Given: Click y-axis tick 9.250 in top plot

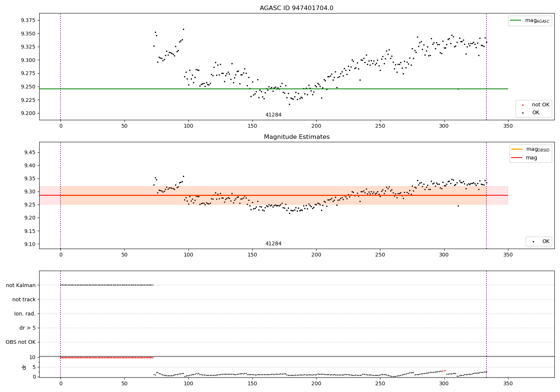Looking at the screenshot, I should [x=28, y=87].
